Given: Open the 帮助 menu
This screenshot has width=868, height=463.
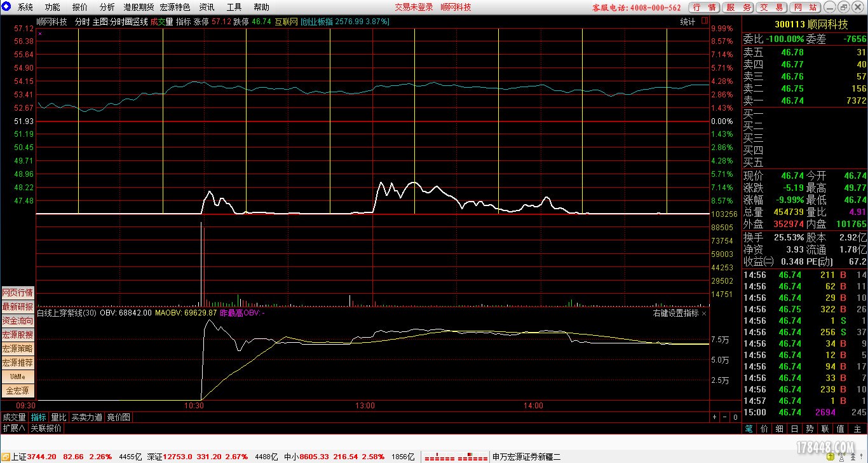Looking at the screenshot, I should [x=261, y=8].
